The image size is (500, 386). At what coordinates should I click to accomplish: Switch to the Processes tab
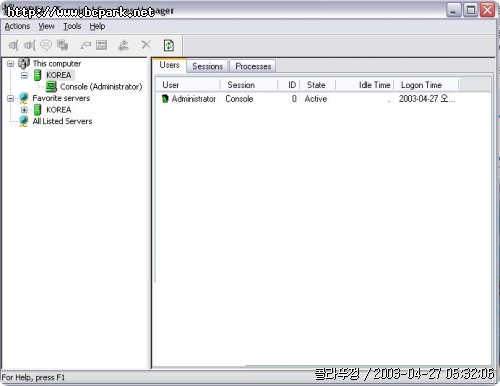tap(253, 66)
